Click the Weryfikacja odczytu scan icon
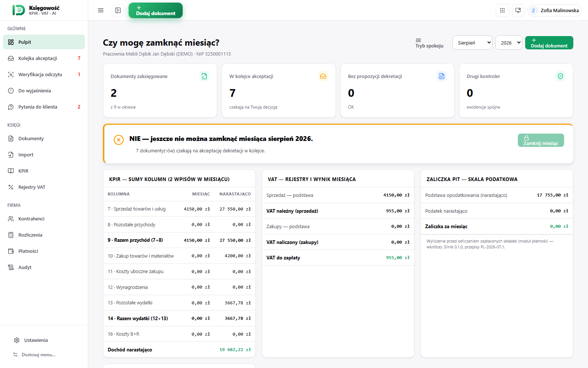588x368 pixels. click(11, 74)
